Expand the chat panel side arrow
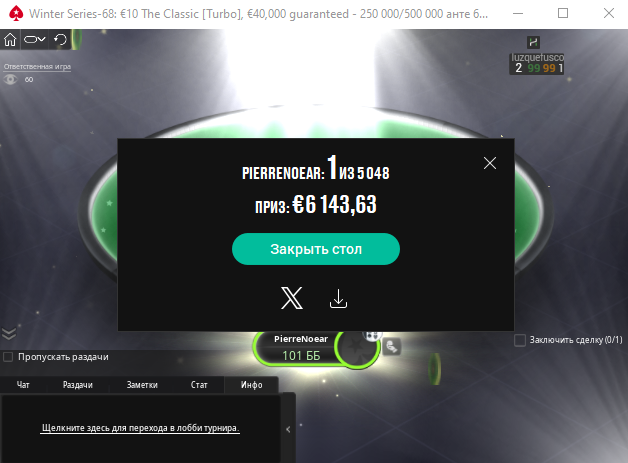The image size is (628, 463). pos(288,429)
